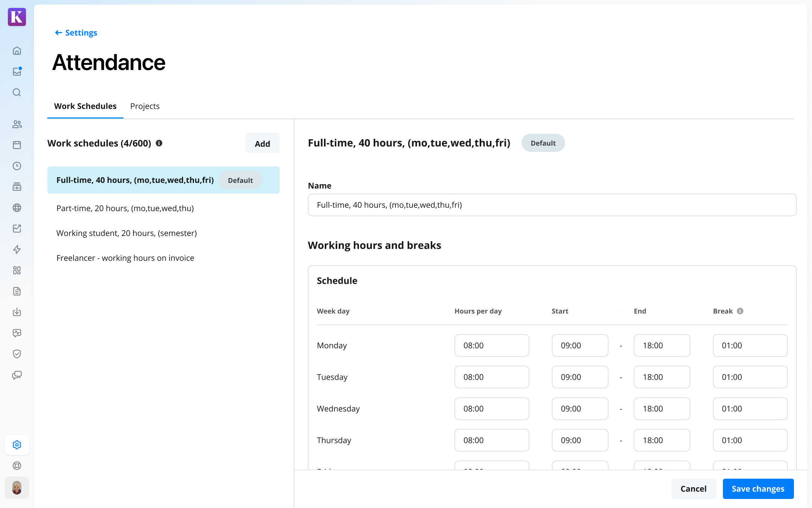This screenshot has width=812, height=508.
Task: Open the Attendance clock icon
Action: pyautogui.click(x=17, y=166)
